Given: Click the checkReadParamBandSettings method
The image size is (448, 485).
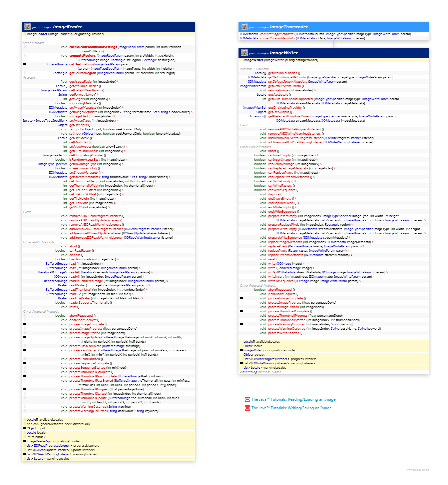Looking at the screenshot, I should pos(93,47).
